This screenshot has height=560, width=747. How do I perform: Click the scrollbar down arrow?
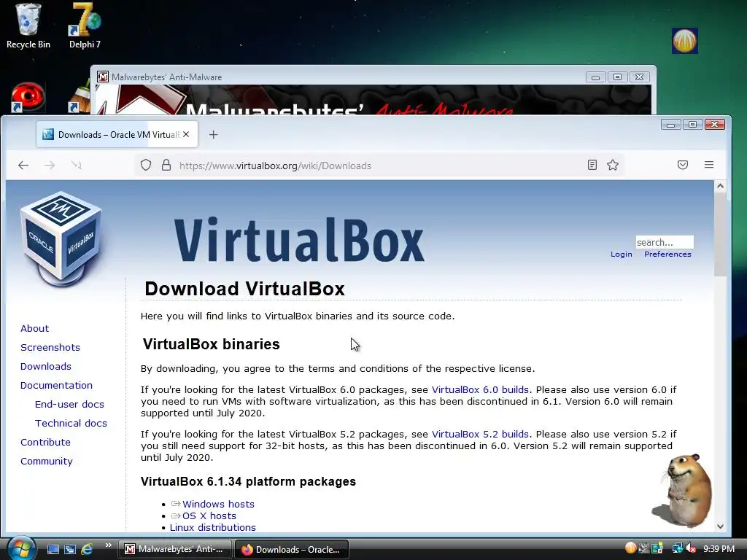(x=720, y=526)
